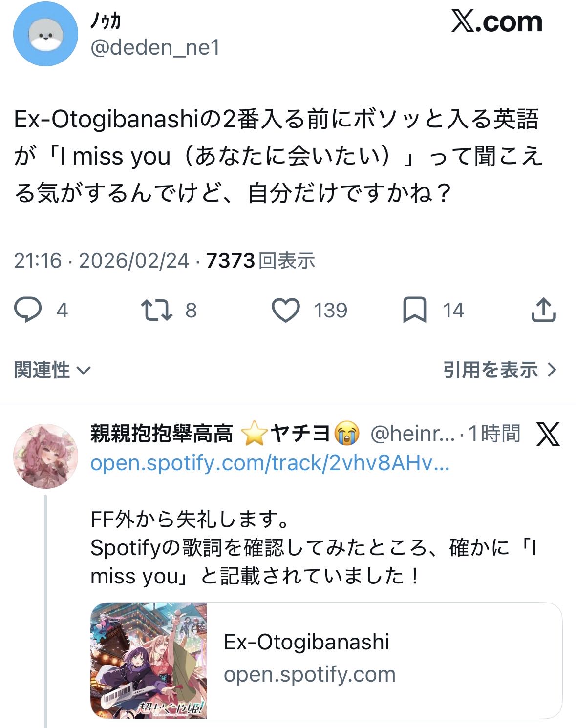
Task: Like the post with heart icon
Action: pyautogui.click(x=285, y=310)
